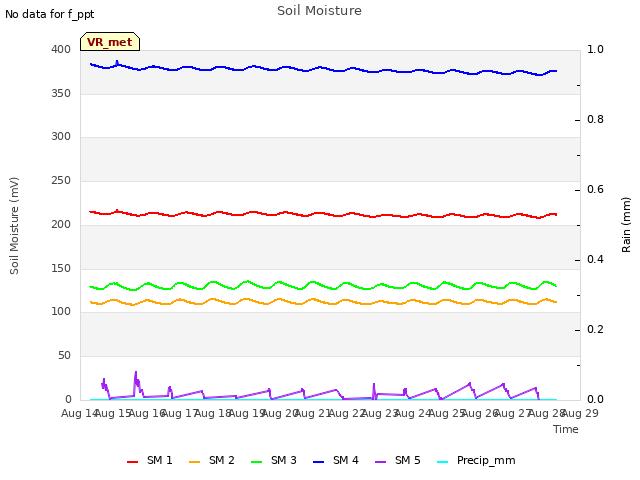Click the 50 tick on left axis

pos(64,356)
